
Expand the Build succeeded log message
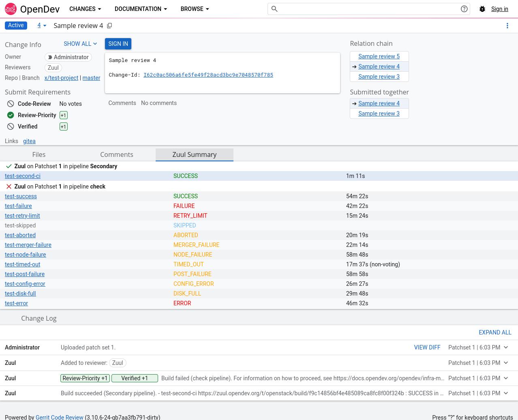[506, 393]
